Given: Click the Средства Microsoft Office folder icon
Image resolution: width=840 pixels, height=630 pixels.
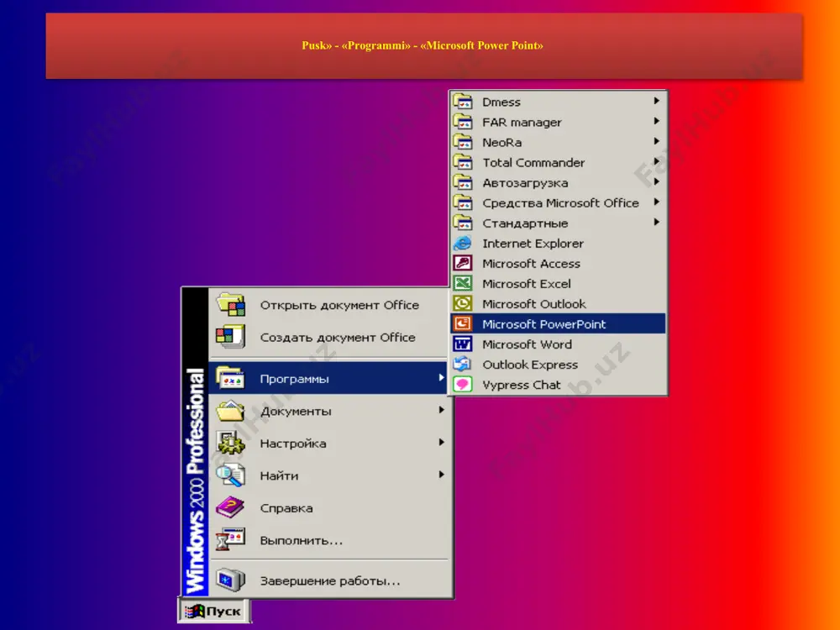Looking at the screenshot, I should coord(463,202).
